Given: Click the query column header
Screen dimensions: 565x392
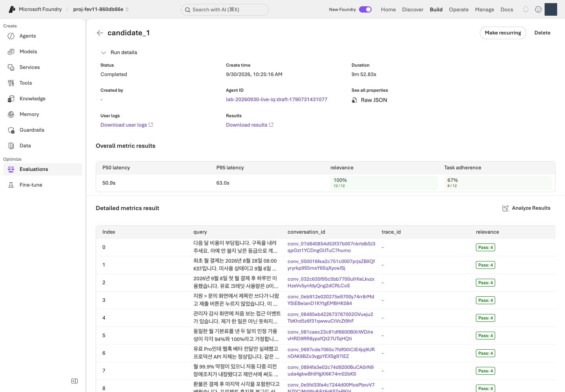Looking at the screenshot, I should 200,232.
